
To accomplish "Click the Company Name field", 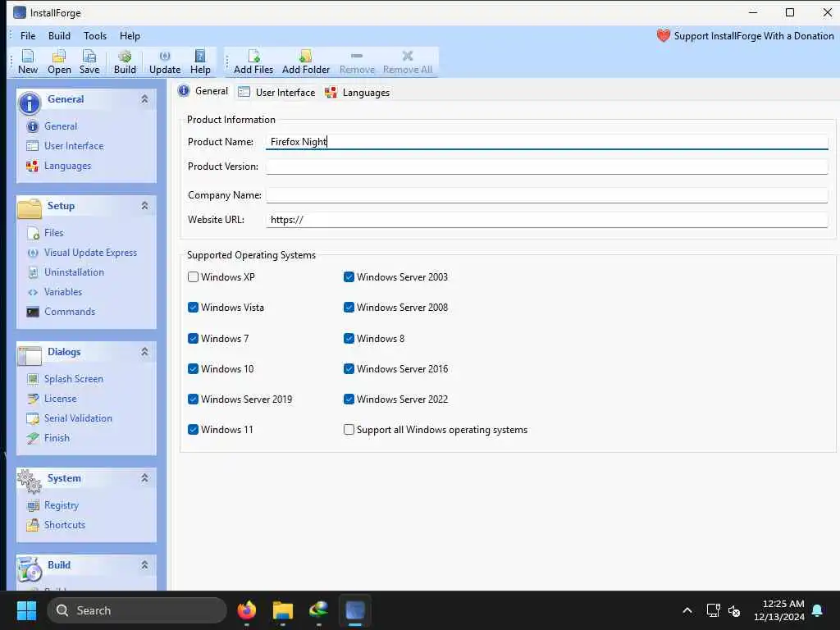I will [x=547, y=195].
